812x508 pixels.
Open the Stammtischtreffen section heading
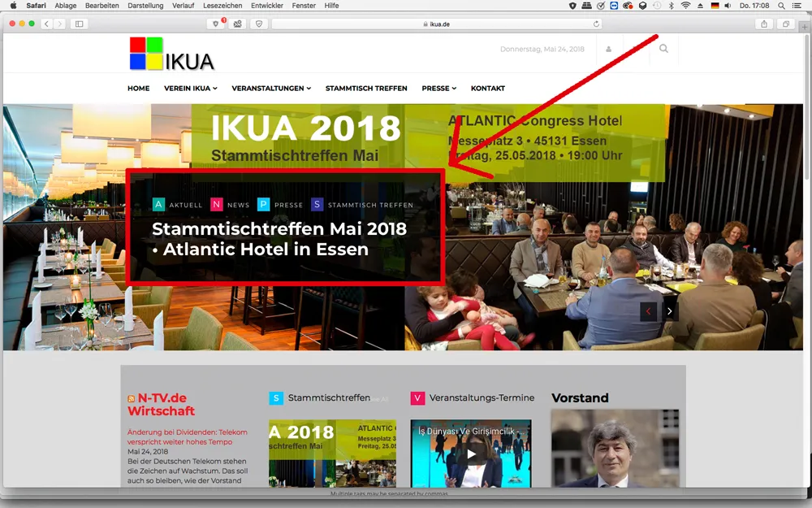point(329,397)
